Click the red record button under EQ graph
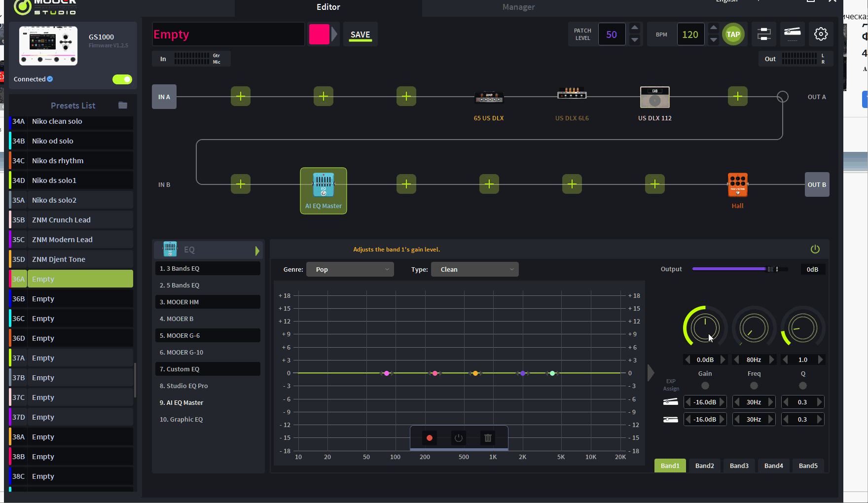 pos(430,438)
